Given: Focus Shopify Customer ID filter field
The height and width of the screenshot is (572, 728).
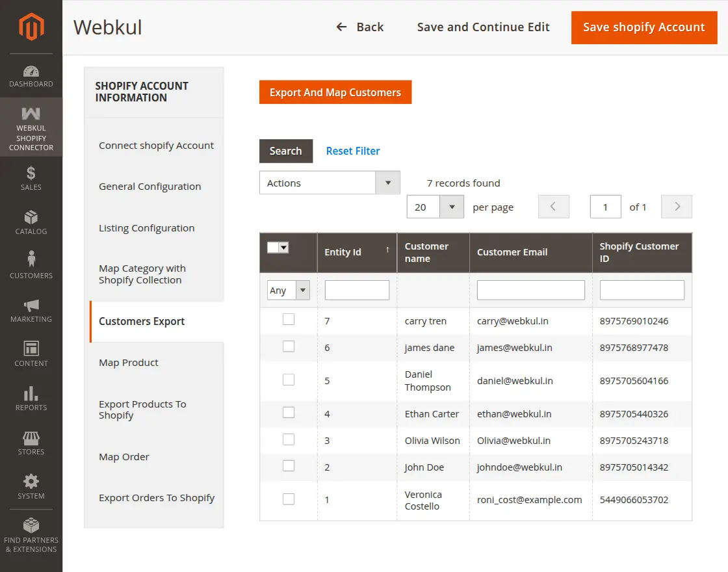Looking at the screenshot, I should click(x=642, y=290).
